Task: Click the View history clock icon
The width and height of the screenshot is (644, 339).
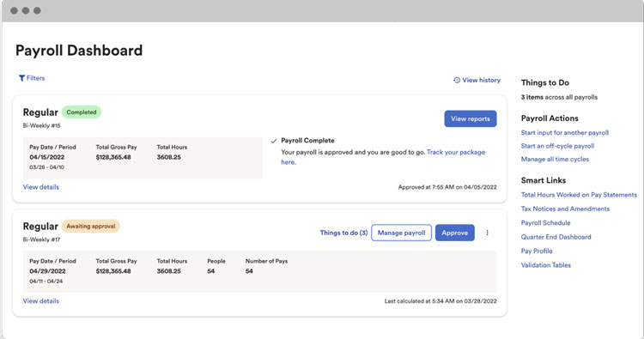Action: pos(457,80)
